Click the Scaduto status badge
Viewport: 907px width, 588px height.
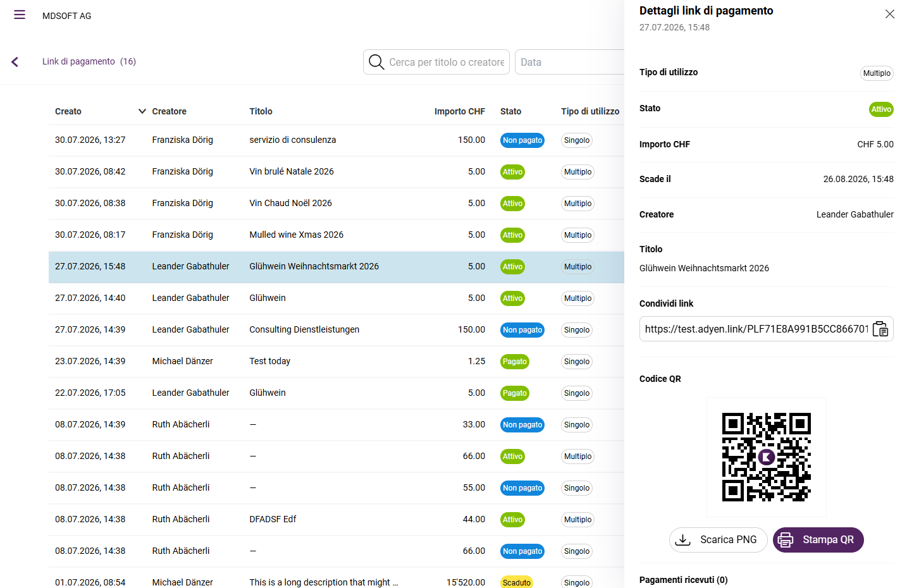pos(516,582)
